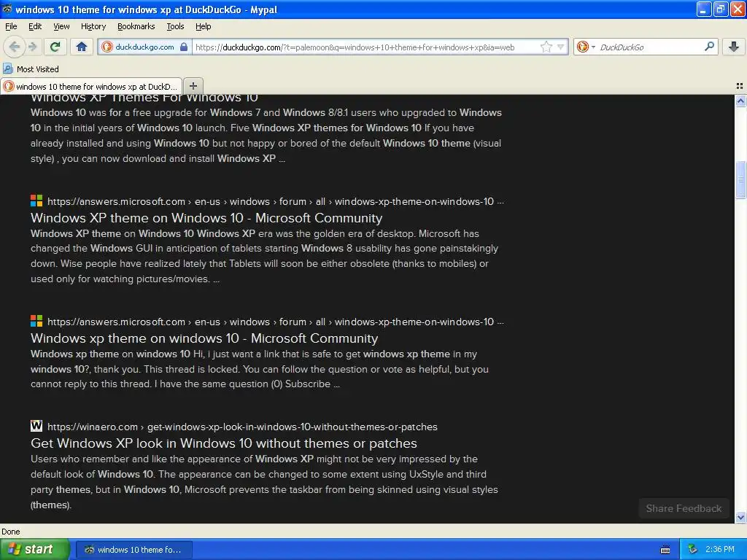Open the Home page button
The image size is (747, 560).
(82, 47)
